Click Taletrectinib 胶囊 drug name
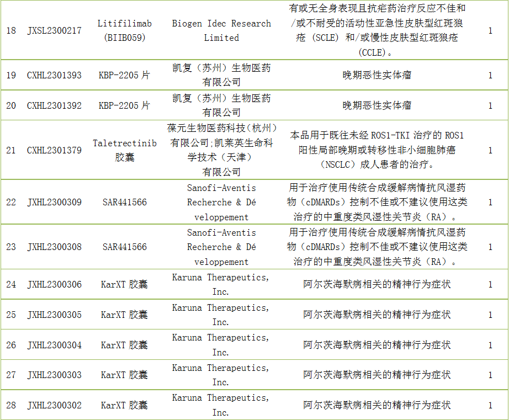Viewport: 509px width, 420px height. coord(124,150)
